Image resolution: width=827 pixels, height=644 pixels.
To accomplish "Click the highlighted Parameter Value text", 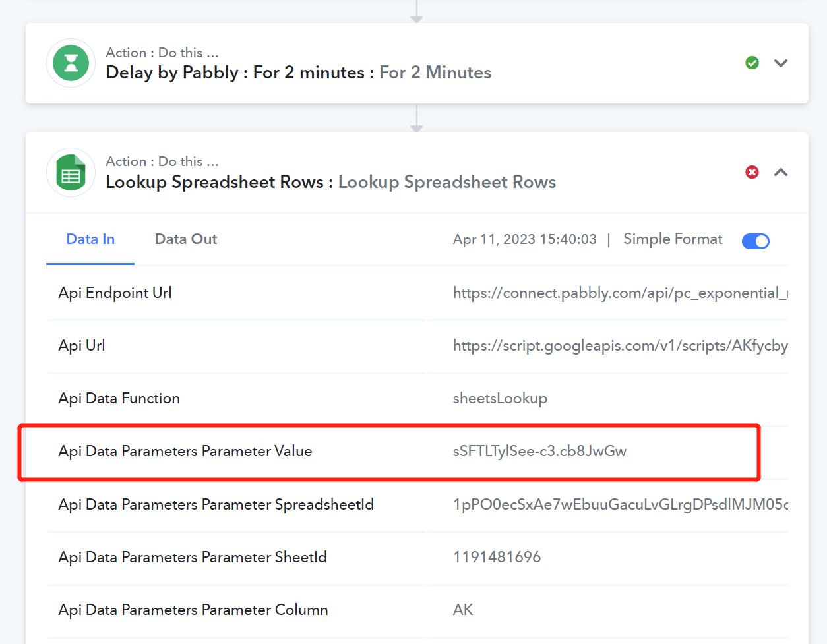I will point(539,452).
